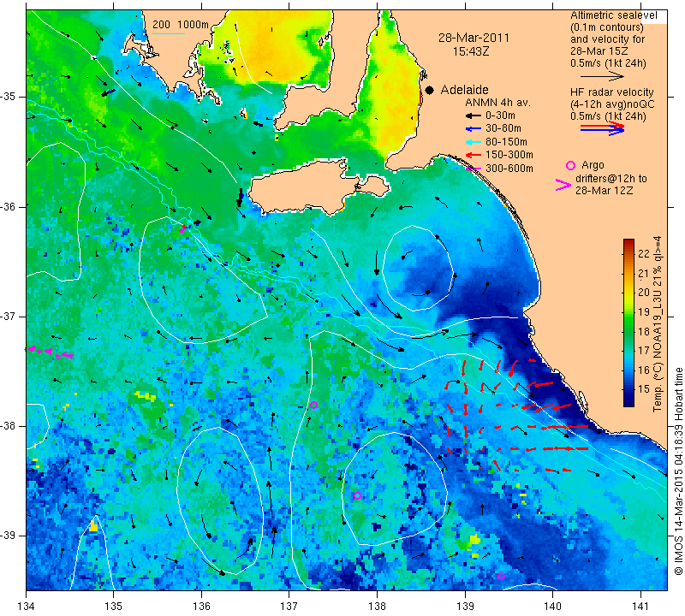The height and width of the screenshot is (616, 685).
Task: Click the 150-300m depth label
Action: click(509, 155)
